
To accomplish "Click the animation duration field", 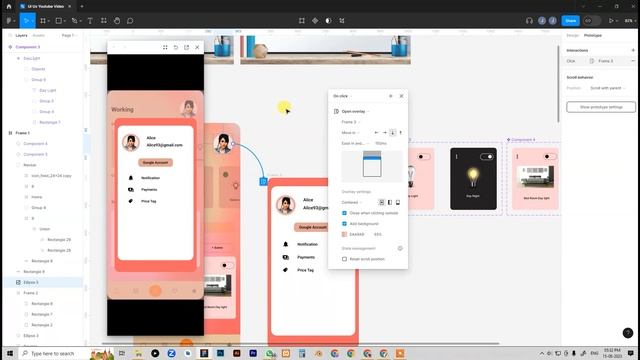I will point(381,143).
